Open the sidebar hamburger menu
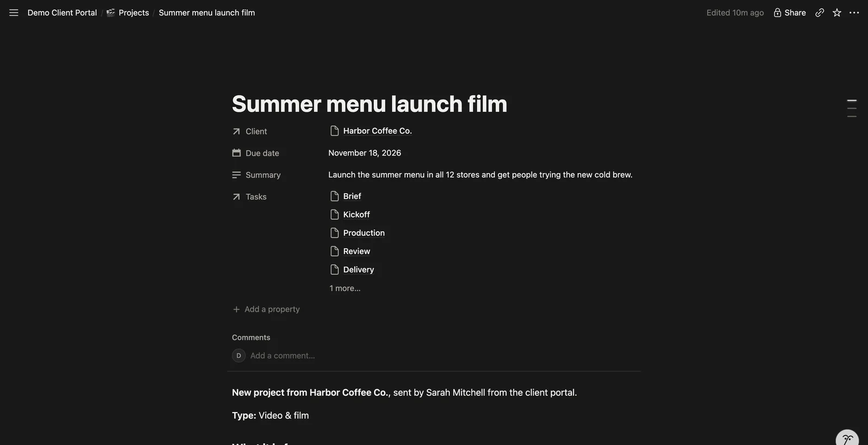868x445 pixels. coord(14,12)
